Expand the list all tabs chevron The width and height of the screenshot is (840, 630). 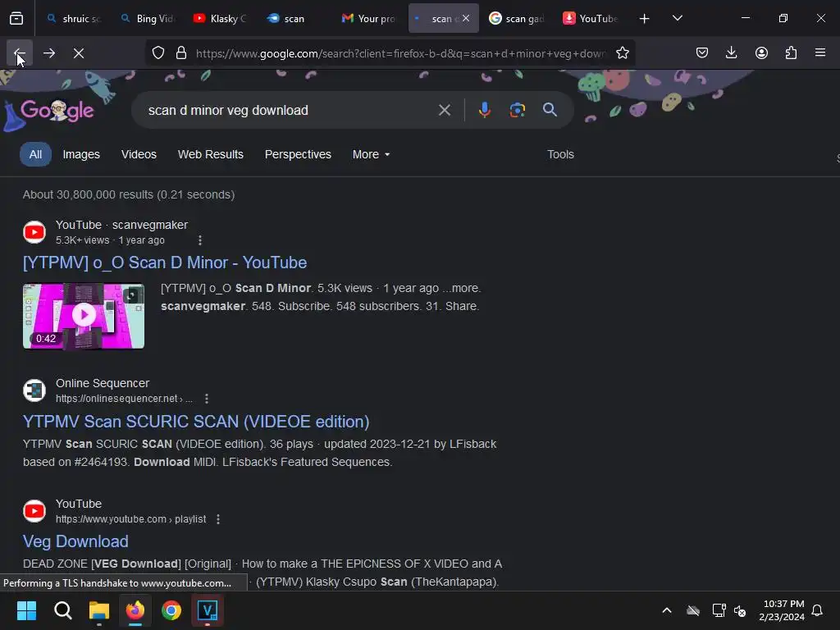pos(677,18)
